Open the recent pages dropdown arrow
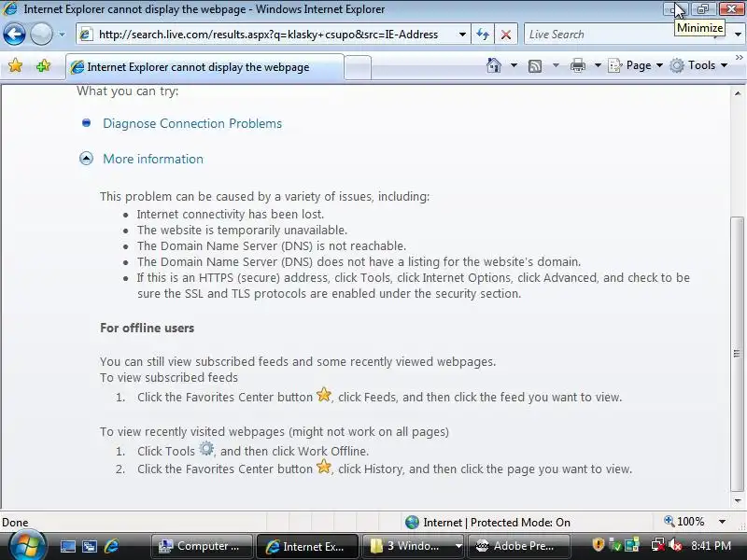Image resolution: width=747 pixels, height=560 pixels. [62, 35]
